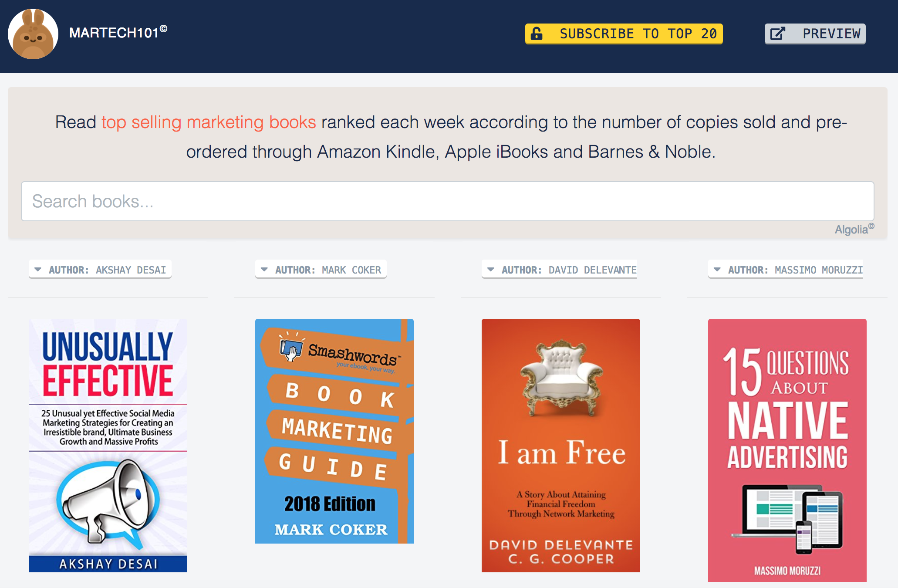Click inside the Search books field
The height and width of the screenshot is (588, 898).
click(449, 201)
